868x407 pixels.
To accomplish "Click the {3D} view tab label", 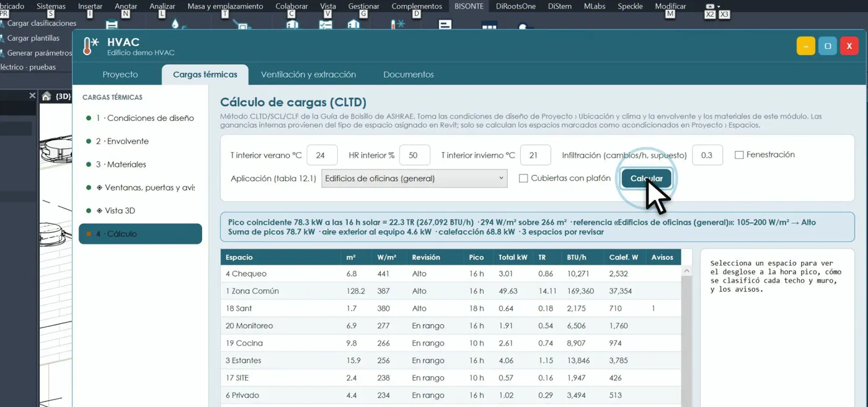I will 63,96.
